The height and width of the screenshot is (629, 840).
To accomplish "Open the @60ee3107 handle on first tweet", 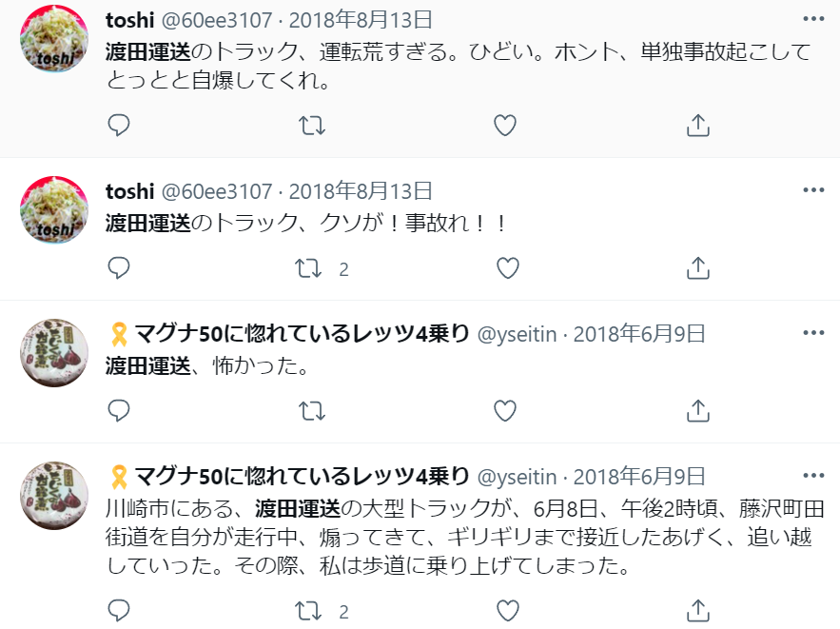I will click(217, 20).
